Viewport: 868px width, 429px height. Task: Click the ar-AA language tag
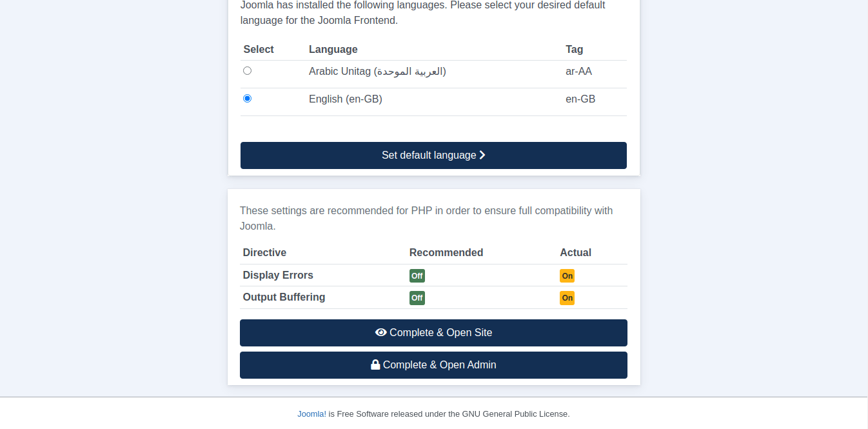(578, 72)
